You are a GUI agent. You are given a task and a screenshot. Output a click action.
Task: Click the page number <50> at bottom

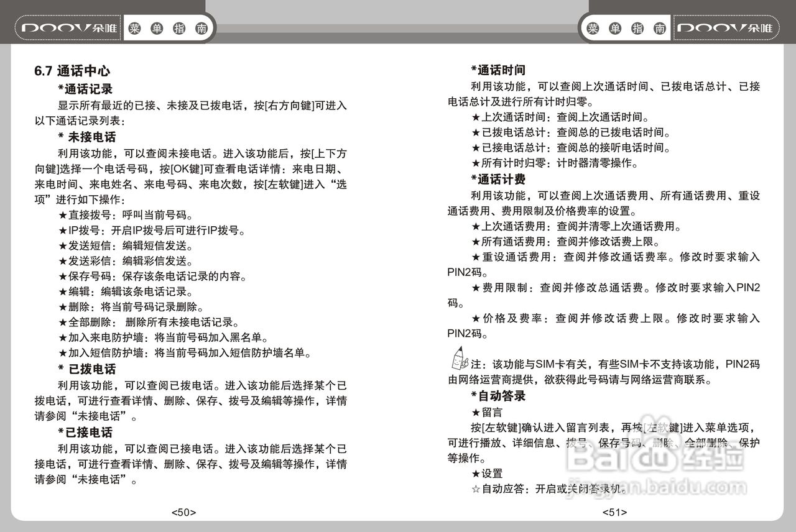pos(182,512)
